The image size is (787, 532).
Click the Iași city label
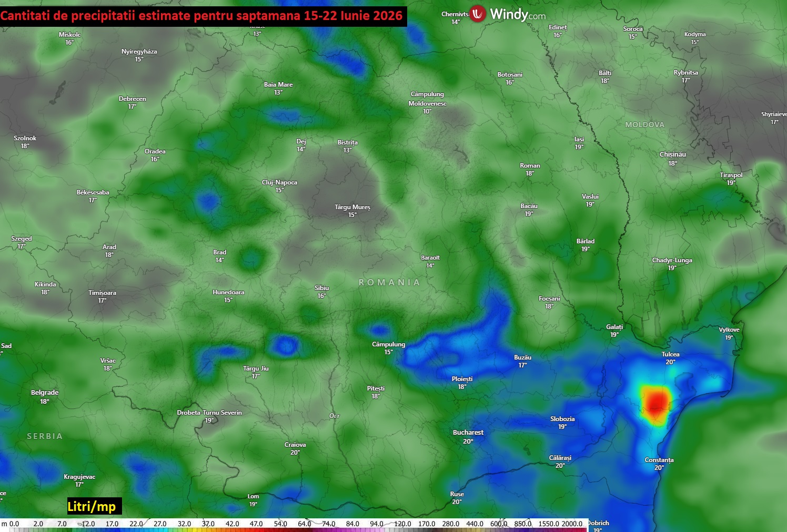tap(579, 139)
